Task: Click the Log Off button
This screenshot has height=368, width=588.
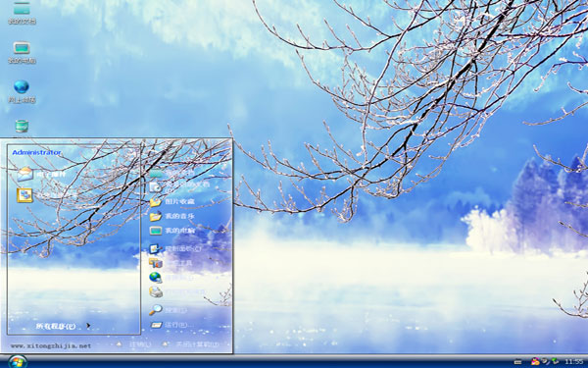Action: [133, 344]
